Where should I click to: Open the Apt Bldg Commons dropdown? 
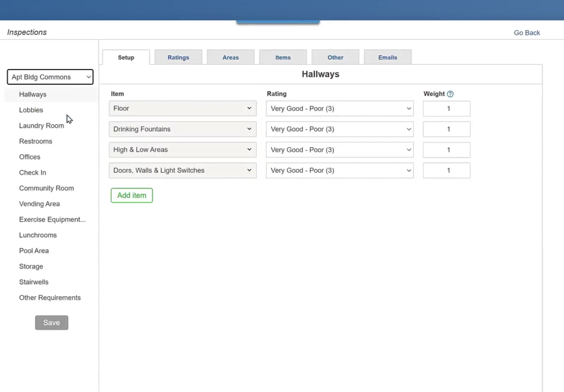coord(50,77)
